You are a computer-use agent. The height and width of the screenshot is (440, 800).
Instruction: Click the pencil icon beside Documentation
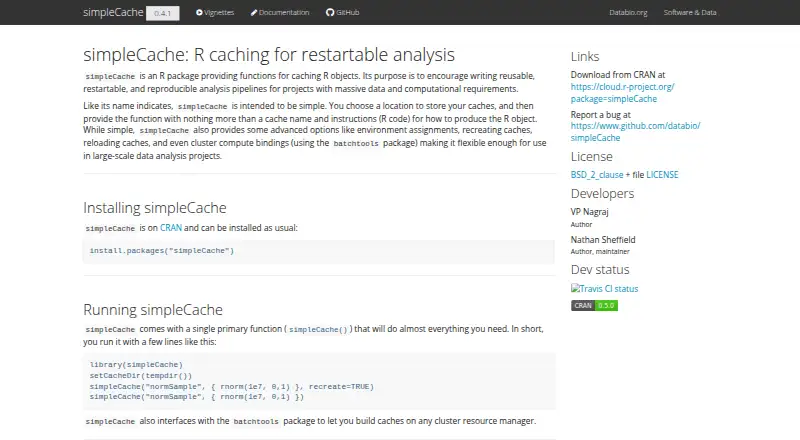click(x=254, y=12)
